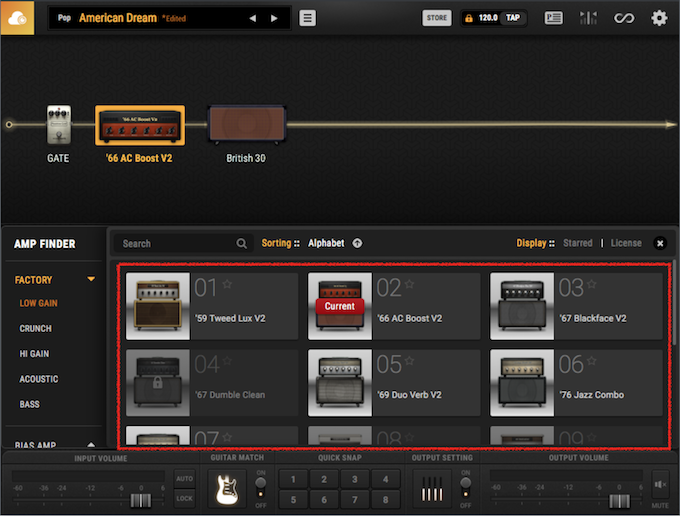This screenshot has width=680, height=516.
Task: Select the '66 AC Boost V2 amp head
Action: (140, 125)
